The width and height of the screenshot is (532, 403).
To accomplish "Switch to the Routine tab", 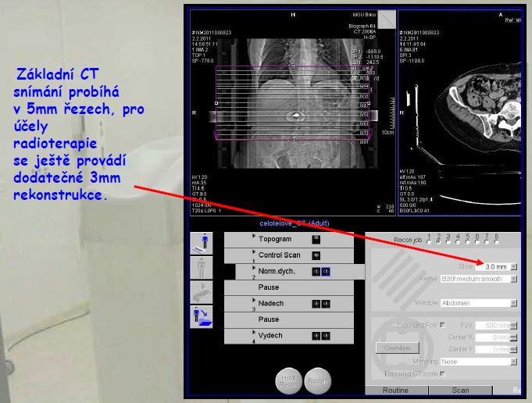I will point(395,389).
